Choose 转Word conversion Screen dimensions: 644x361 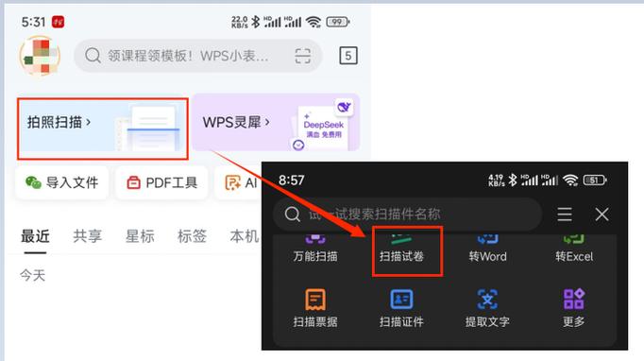pyautogui.click(x=488, y=249)
